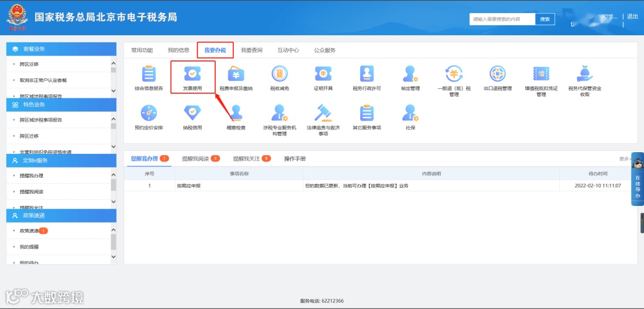The width and height of the screenshot is (644, 309).
Task: Open the 涉税专业服务机构管理 icon
Action: (280, 113)
